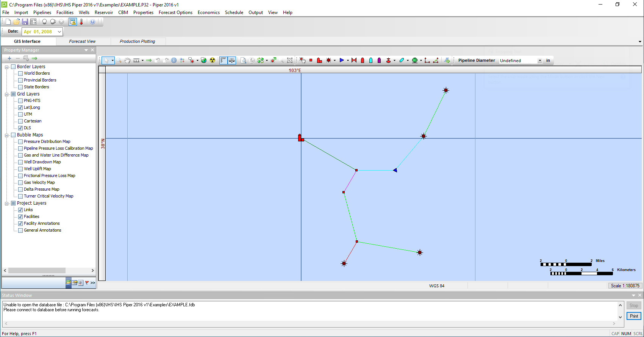Collapse the Project Layers tree node
The width and height of the screenshot is (644, 337).
[6, 203]
